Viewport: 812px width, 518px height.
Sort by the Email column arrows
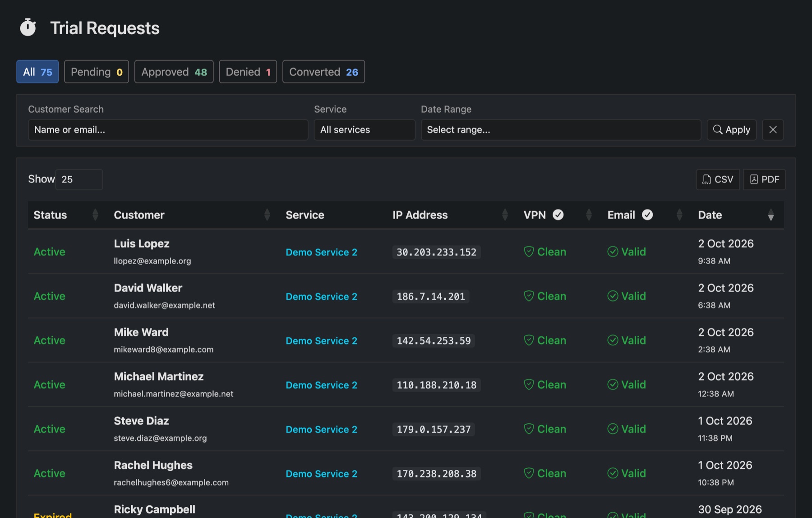pyautogui.click(x=679, y=215)
